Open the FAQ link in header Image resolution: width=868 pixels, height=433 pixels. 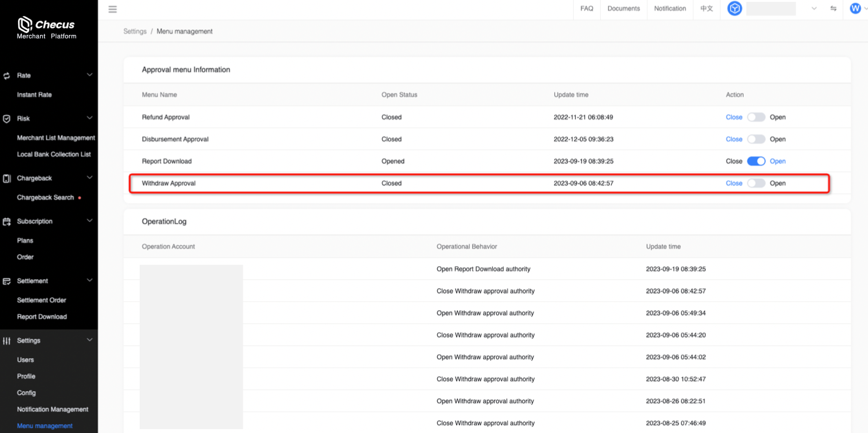click(587, 8)
